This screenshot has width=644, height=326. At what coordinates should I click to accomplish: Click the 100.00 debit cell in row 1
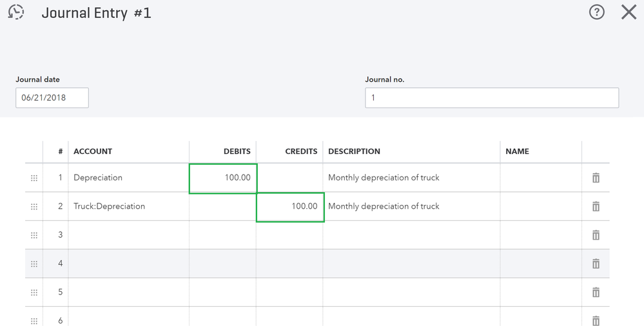223,178
